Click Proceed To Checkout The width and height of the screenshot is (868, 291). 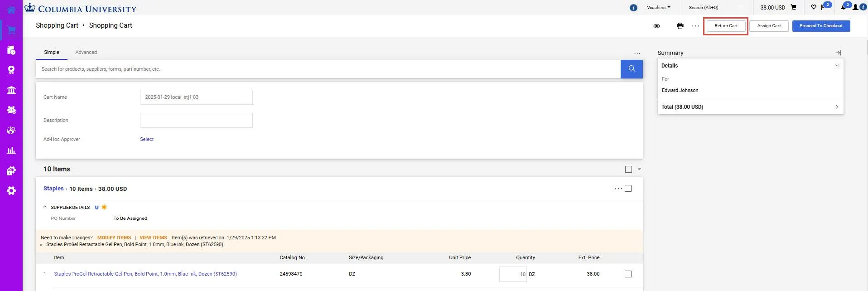point(821,26)
